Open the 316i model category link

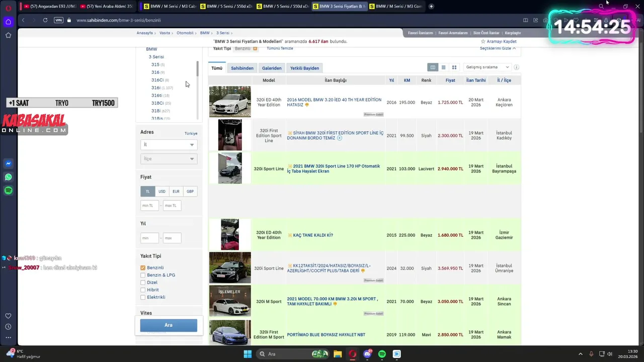pyautogui.click(x=156, y=87)
